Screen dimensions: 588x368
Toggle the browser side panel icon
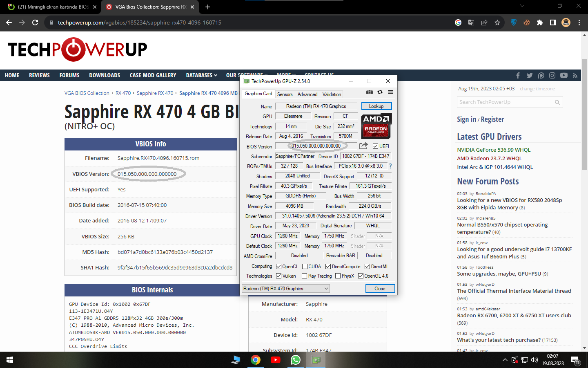(x=553, y=22)
